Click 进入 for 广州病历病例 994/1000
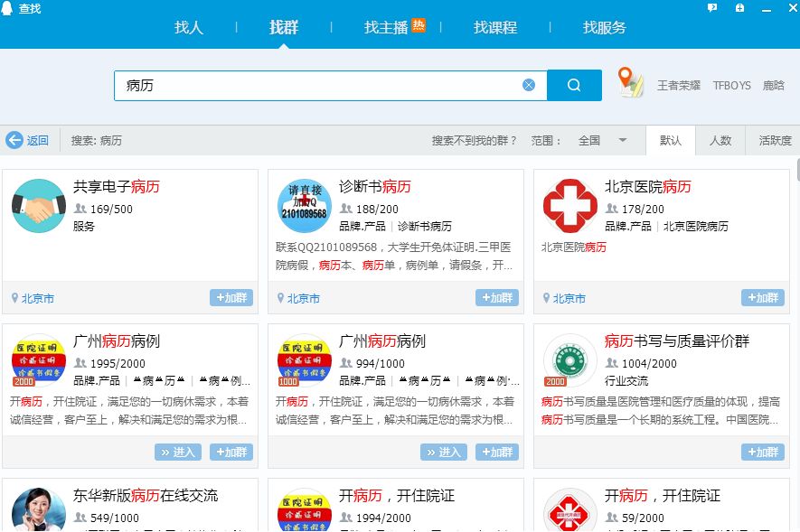 click(443, 452)
